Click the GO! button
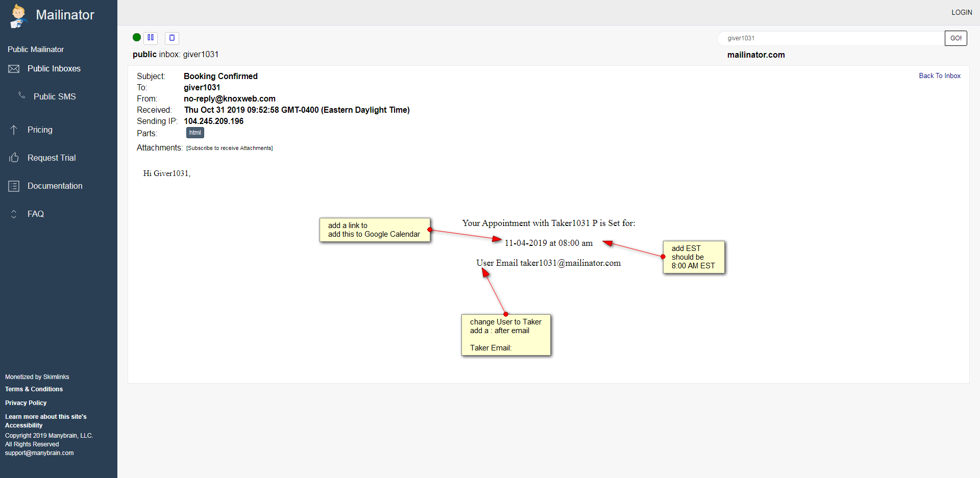Viewport: 980px width, 478px height. pos(956,38)
